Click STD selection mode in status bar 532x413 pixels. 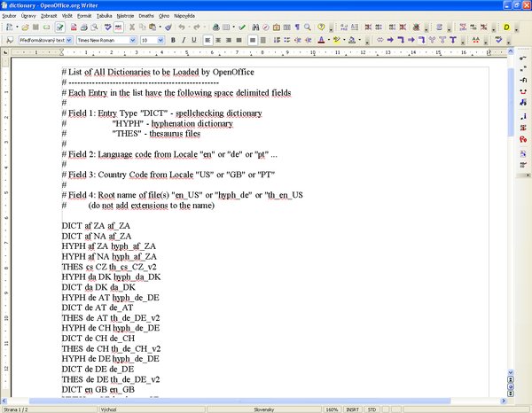pos(372,409)
